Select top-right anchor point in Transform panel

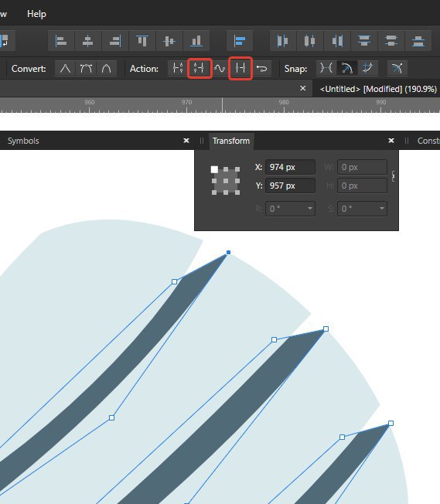click(237, 169)
